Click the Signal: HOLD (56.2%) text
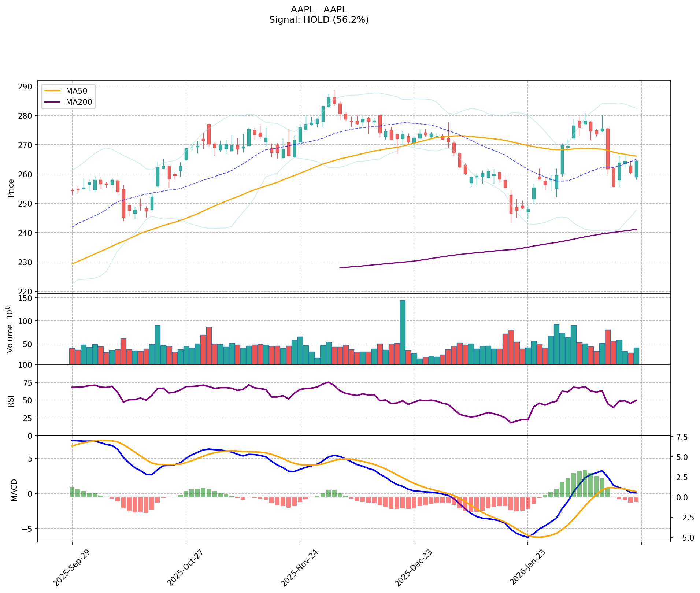700x593 pixels. tap(318, 20)
